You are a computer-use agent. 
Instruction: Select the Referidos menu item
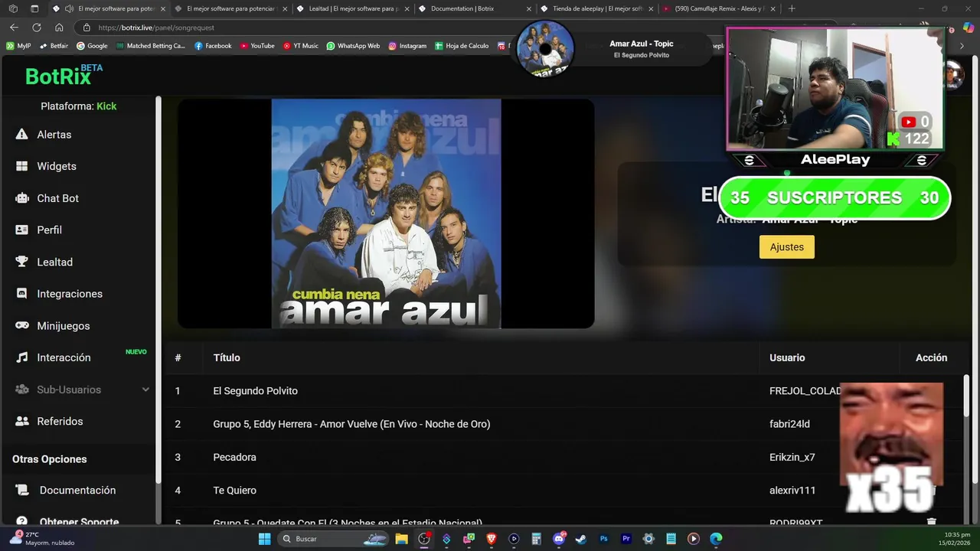point(60,421)
